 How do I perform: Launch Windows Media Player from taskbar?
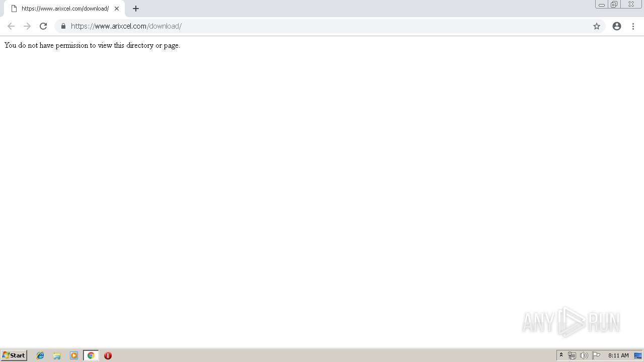(x=74, y=355)
